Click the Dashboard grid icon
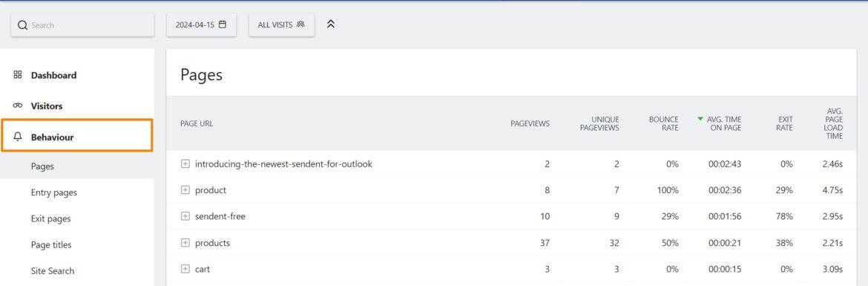 [18, 75]
